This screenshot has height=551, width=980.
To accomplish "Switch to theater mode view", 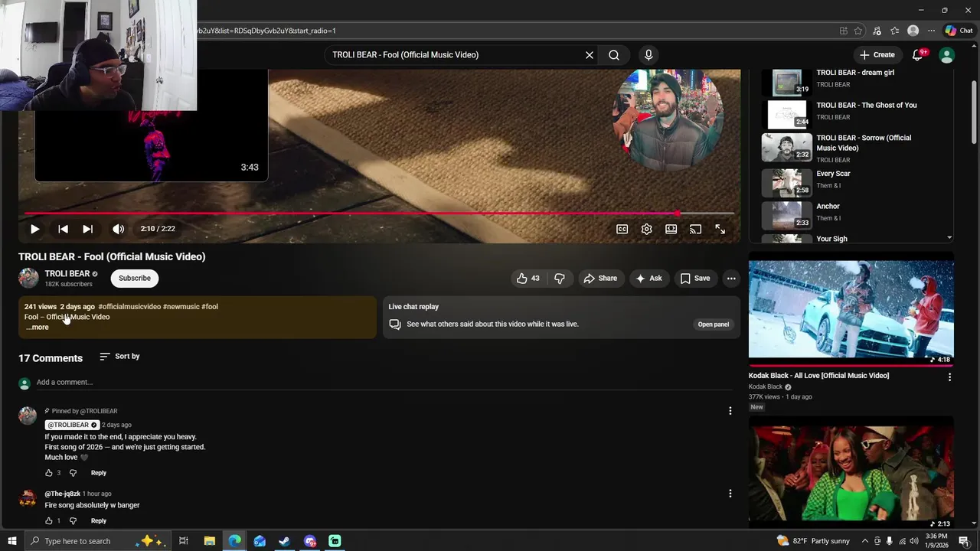I will 671,229.
